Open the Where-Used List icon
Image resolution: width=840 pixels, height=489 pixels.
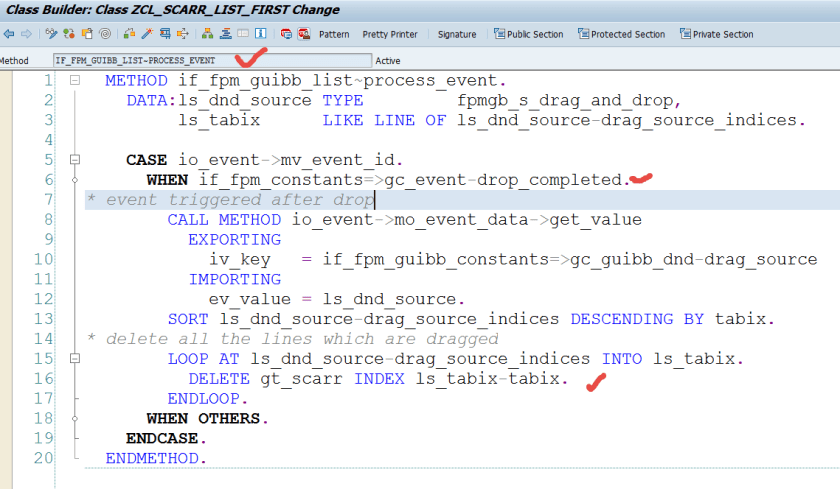click(183, 34)
